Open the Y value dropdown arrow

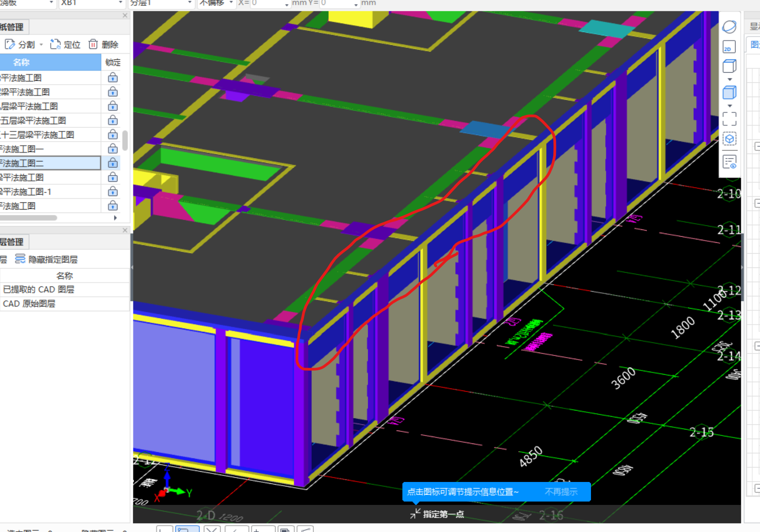pyautogui.click(x=356, y=5)
